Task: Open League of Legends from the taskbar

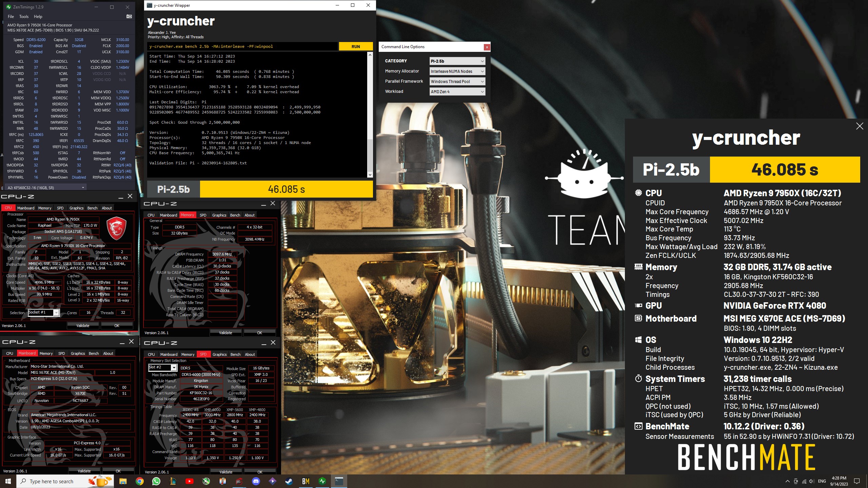Action: (x=173, y=481)
